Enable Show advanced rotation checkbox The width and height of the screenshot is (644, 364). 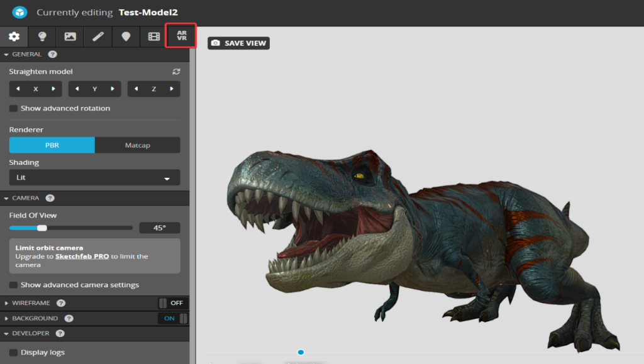(x=14, y=108)
